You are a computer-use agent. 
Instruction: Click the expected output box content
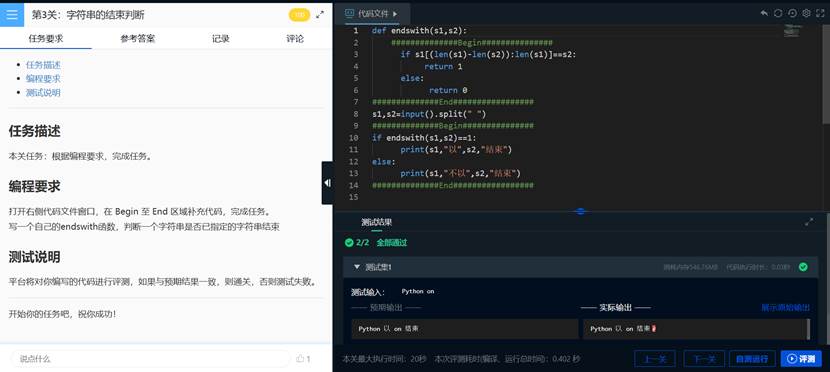click(x=465, y=329)
